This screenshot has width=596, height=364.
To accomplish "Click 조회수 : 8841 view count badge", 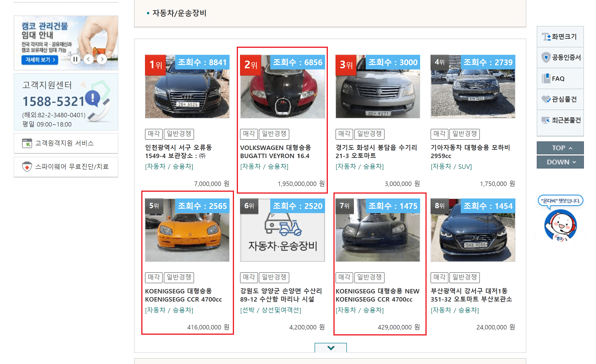I will (x=202, y=62).
